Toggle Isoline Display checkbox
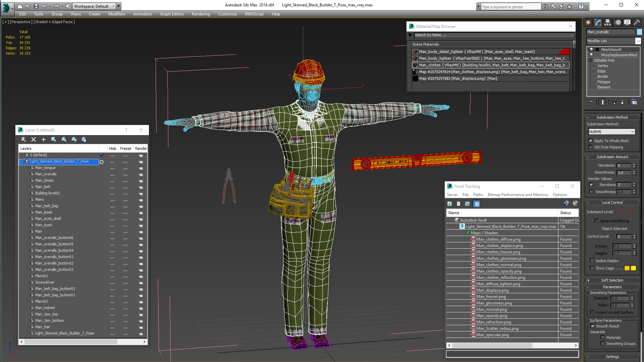 point(592,261)
